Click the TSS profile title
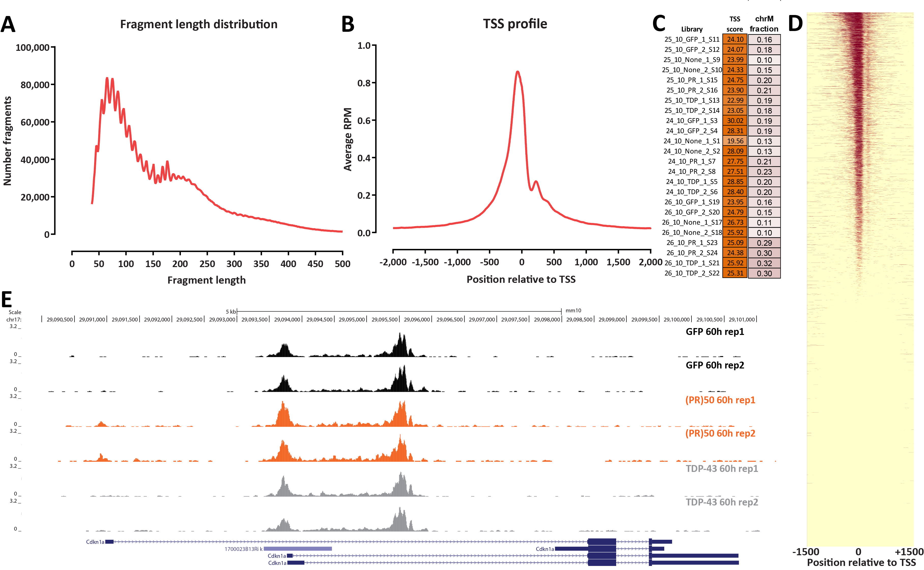The height and width of the screenshot is (570, 924). pos(515,24)
